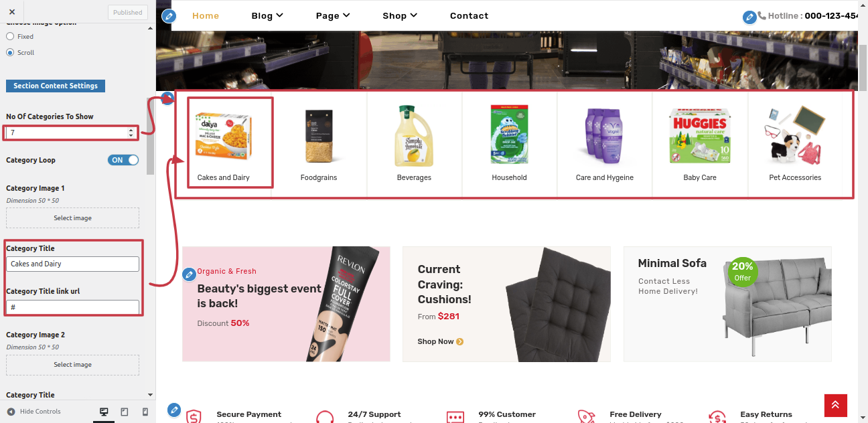Click the pencil edit icon beside Home menu
This screenshot has width=868, height=423.
coord(169,15)
